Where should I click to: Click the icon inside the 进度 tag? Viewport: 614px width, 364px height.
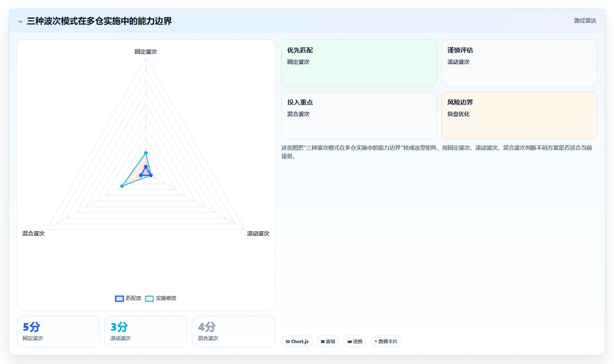tap(350, 342)
